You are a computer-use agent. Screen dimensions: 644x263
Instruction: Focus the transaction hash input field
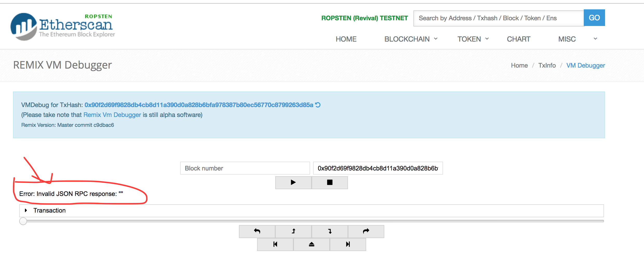coord(378,168)
